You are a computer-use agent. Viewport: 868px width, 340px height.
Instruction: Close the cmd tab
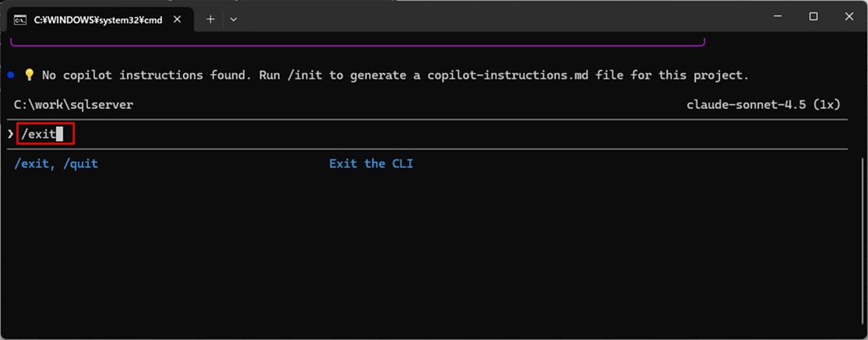(x=180, y=19)
